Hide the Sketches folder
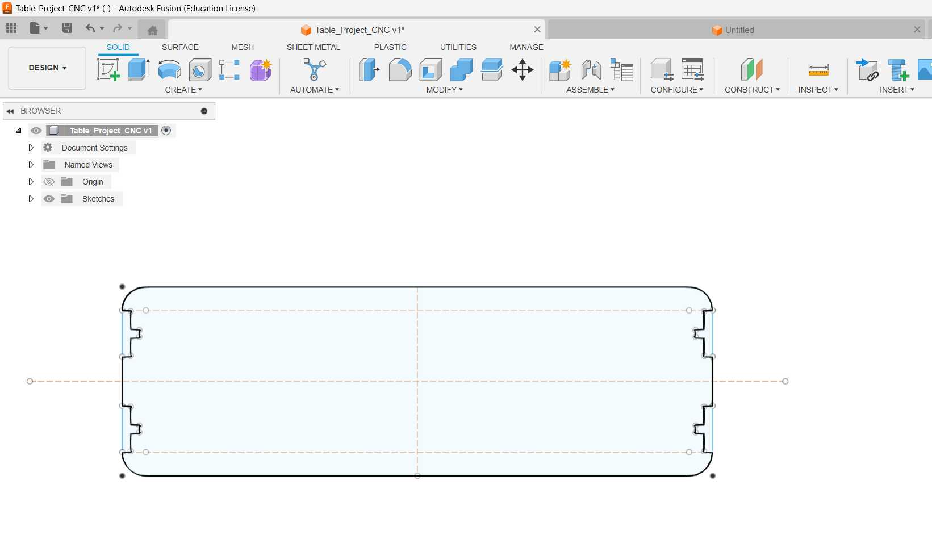 pos(49,199)
